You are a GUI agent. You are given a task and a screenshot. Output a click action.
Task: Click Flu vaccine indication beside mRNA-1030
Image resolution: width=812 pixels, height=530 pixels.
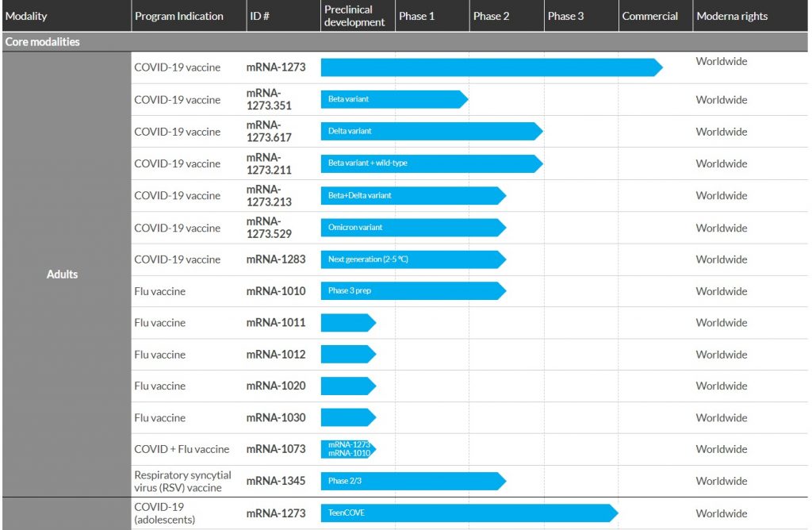(x=159, y=417)
